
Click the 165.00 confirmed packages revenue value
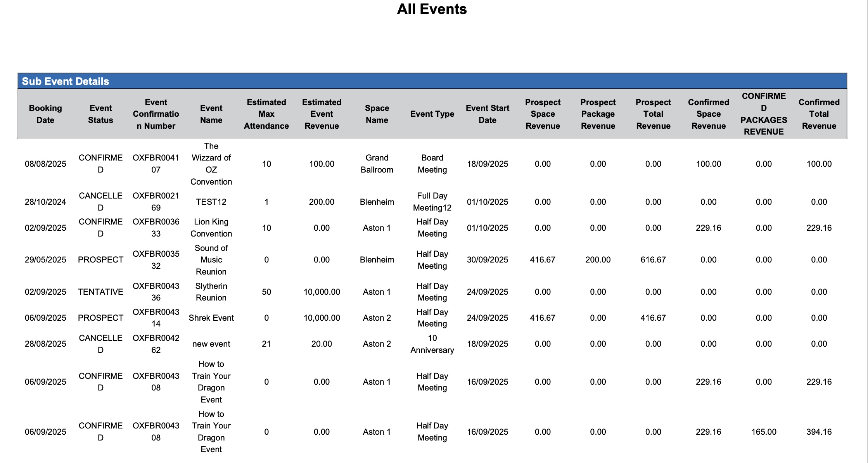click(x=763, y=432)
